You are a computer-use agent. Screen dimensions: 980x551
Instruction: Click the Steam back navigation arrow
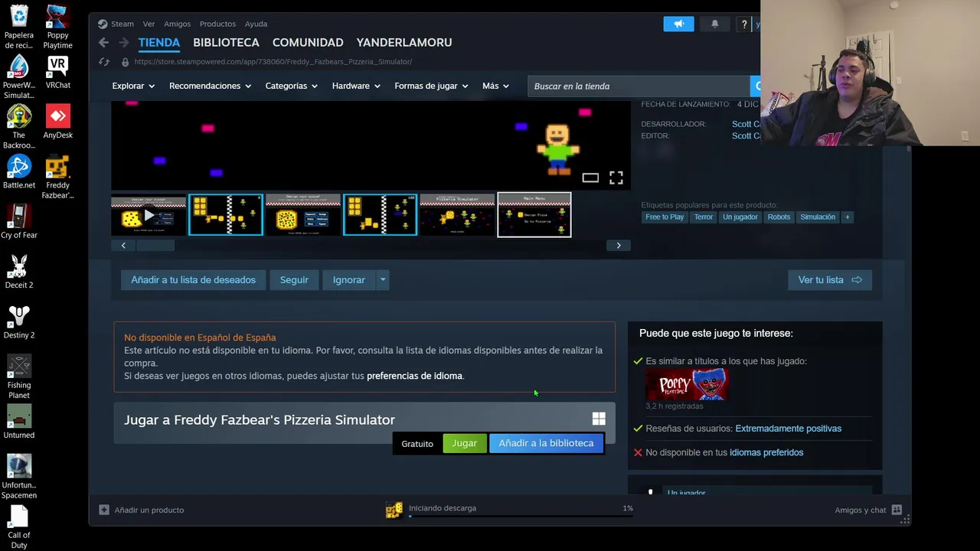tap(104, 43)
